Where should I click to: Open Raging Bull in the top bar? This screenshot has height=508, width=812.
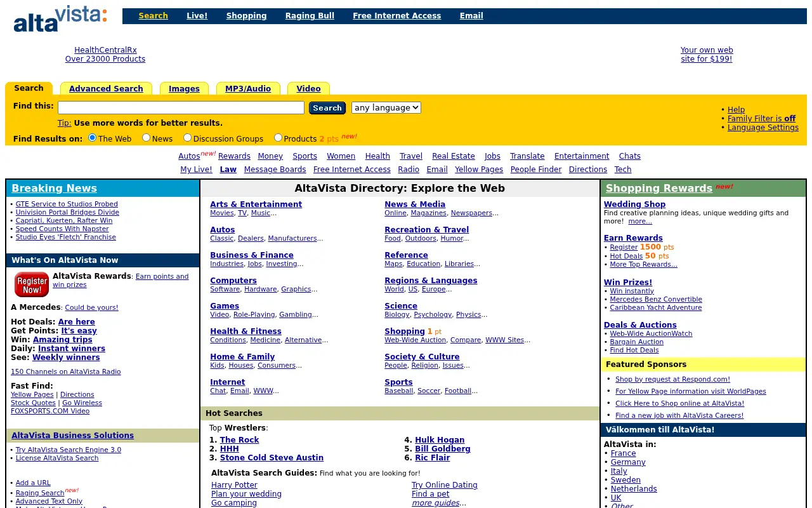pyautogui.click(x=310, y=16)
